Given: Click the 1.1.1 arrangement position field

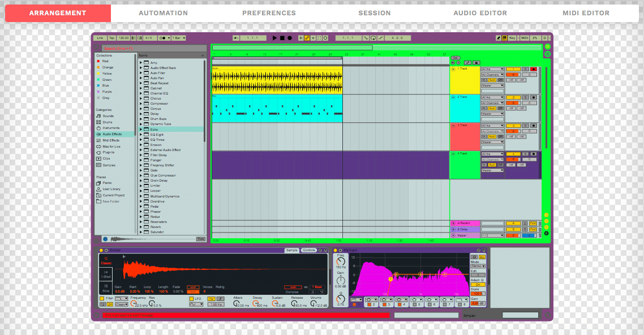Looking at the screenshot, I should pyautogui.click(x=348, y=38).
